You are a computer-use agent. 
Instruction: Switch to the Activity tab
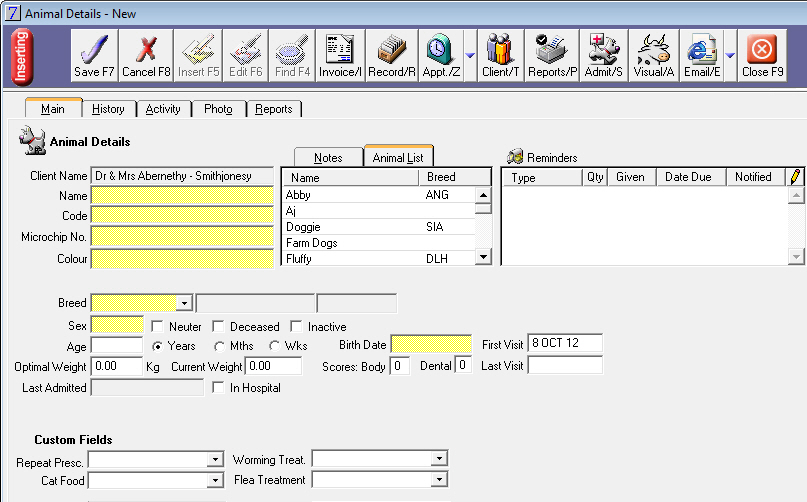pyautogui.click(x=163, y=109)
